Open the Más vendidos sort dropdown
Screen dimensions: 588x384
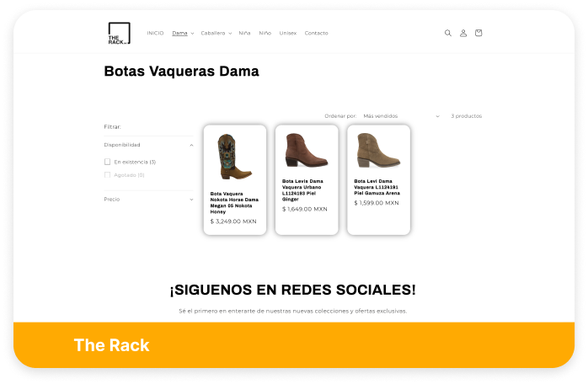[x=400, y=115]
